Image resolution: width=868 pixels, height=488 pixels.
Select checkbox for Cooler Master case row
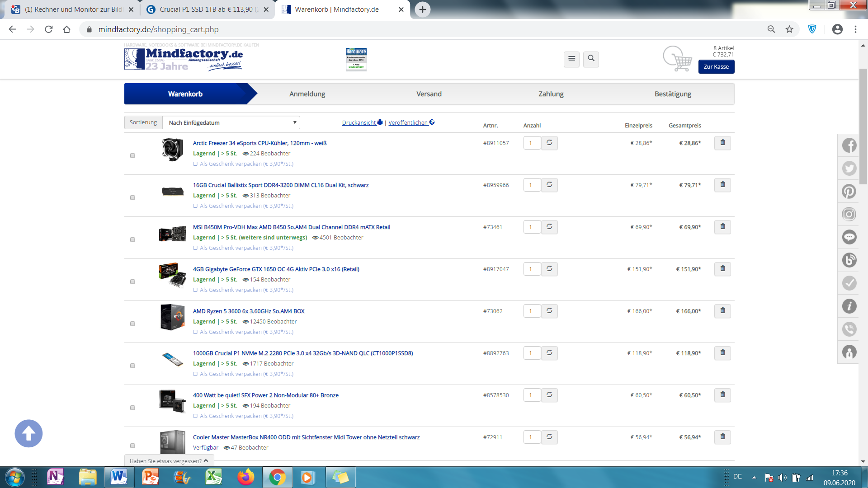132,446
